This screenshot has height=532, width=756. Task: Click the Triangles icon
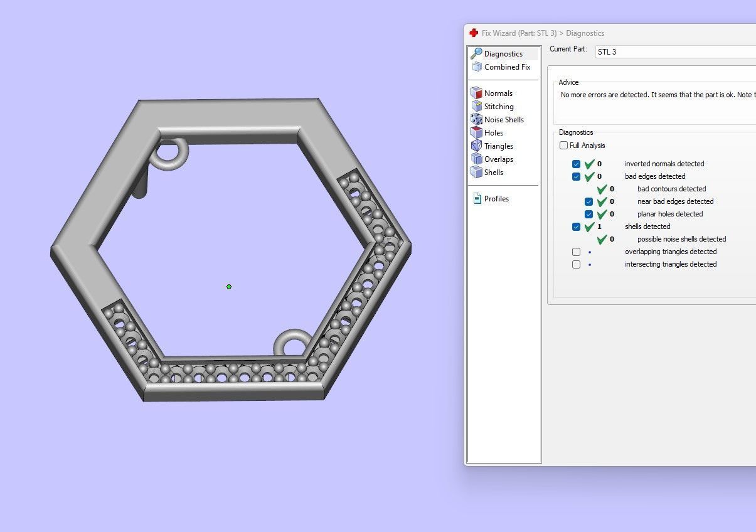(x=476, y=146)
